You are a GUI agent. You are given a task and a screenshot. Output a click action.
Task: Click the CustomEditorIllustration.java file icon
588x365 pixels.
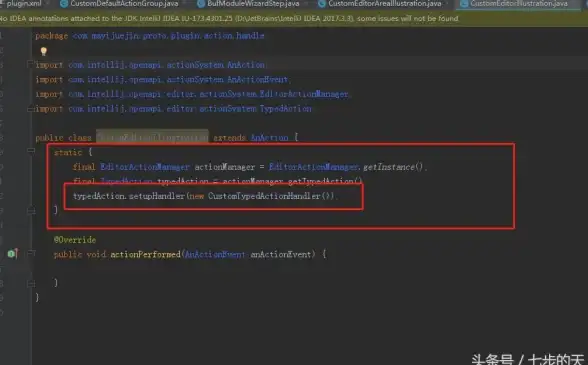click(464, 3)
